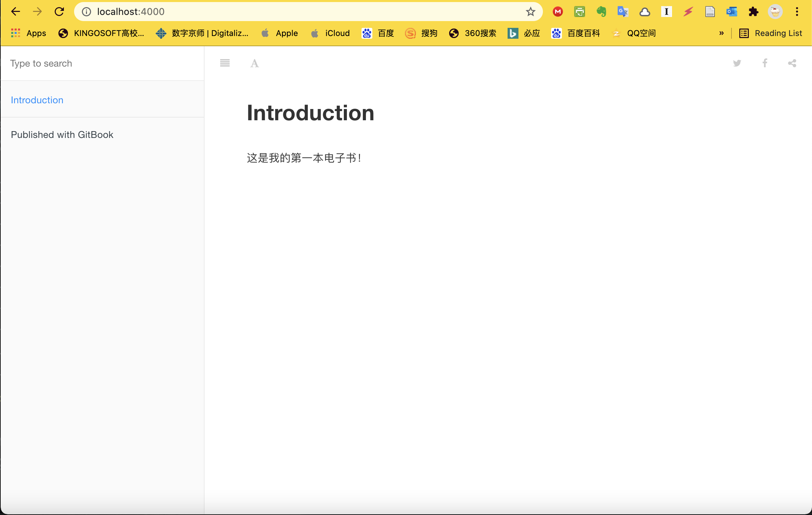Click the Published with GitBook link

[62, 135]
